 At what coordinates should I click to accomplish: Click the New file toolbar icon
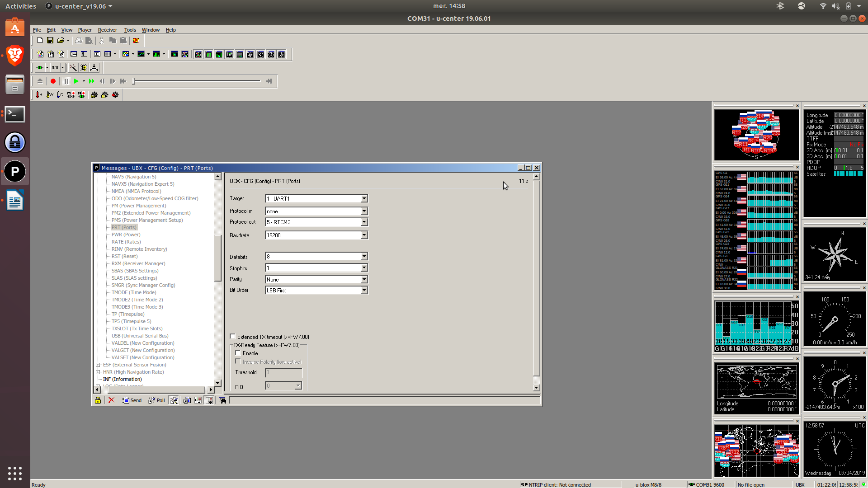tap(40, 40)
